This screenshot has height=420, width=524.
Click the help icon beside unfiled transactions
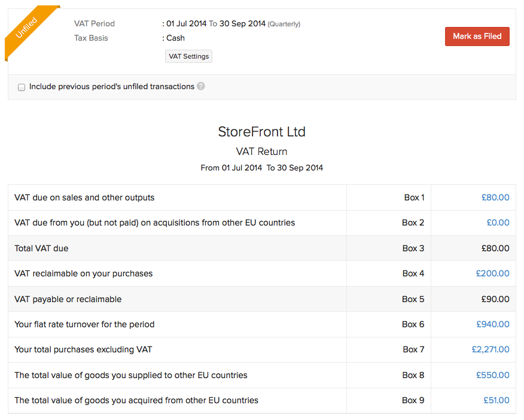(x=201, y=86)
